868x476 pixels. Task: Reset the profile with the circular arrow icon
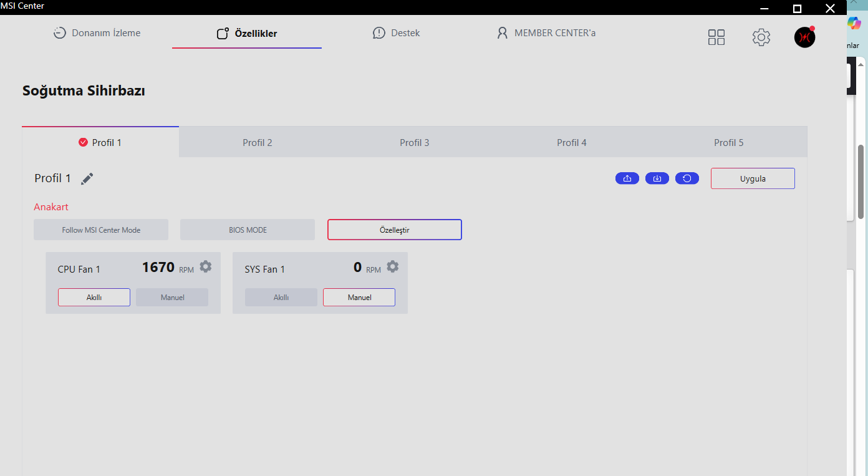click(x=687, y=178)
